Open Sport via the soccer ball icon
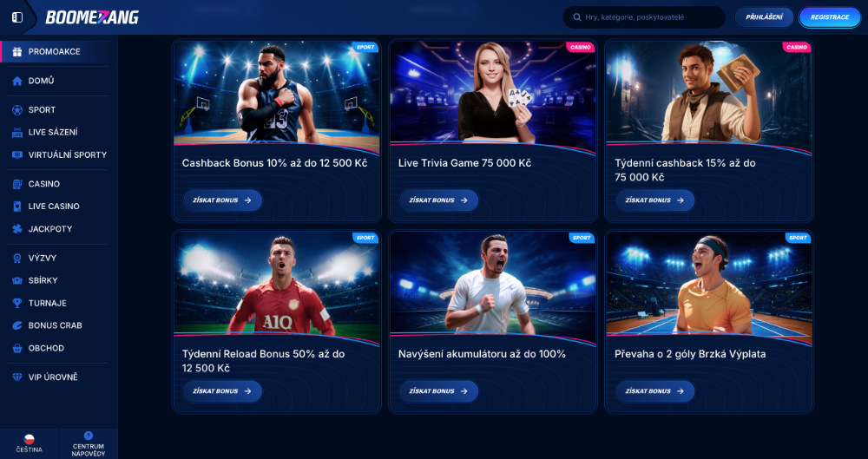868x459 pixels. 17,109
